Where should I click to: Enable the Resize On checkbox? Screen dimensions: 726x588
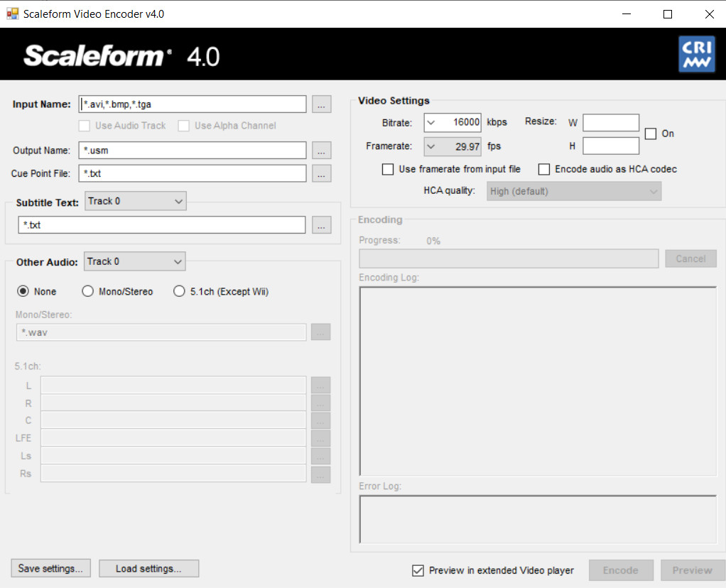point(650,134)
